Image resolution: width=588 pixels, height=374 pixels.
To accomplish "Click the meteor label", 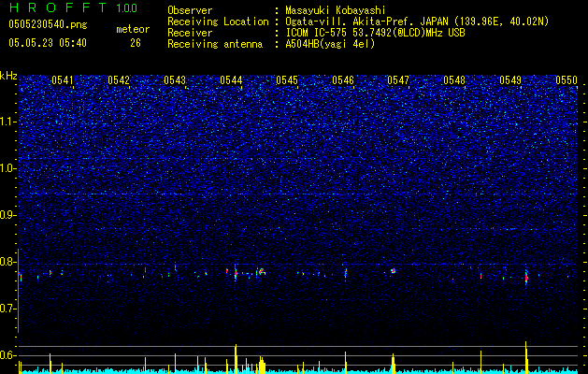I will (133, 29).
